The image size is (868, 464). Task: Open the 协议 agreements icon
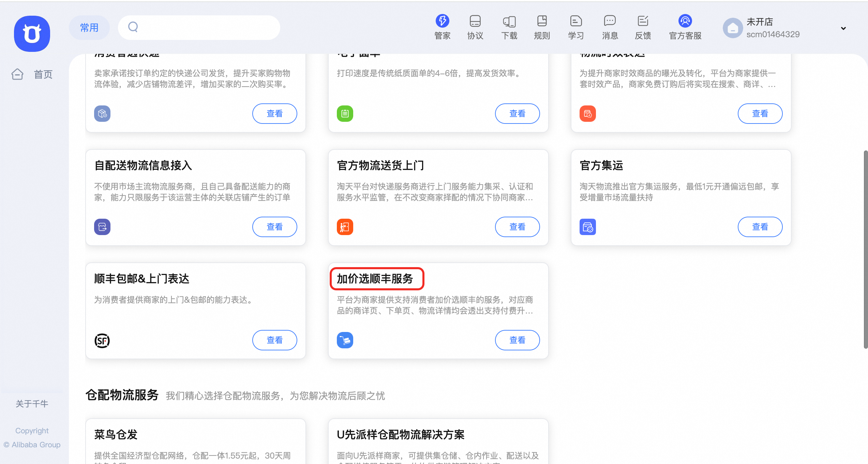(x=475, y=21)
